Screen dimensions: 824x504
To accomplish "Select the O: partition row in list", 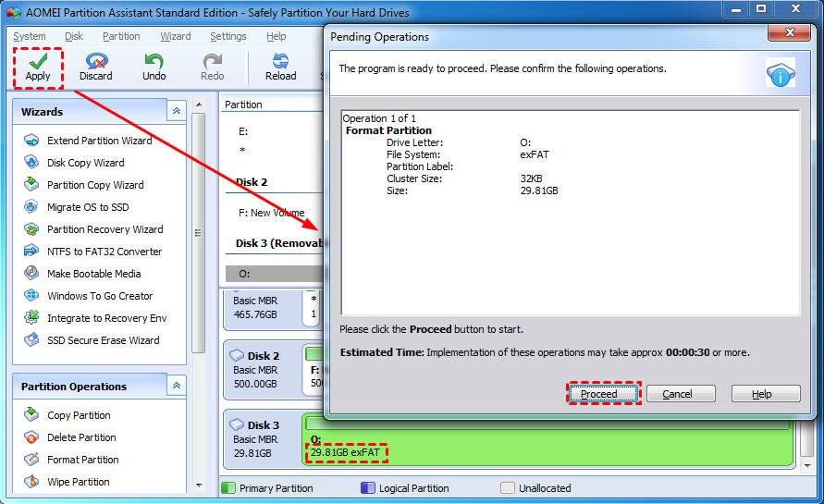I will [273, 274].
